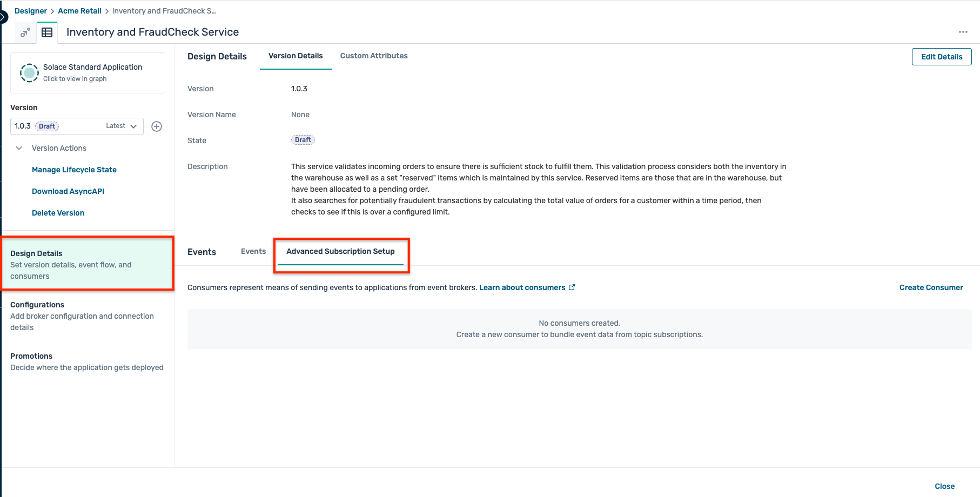Open the graph view icon
This screenshot has height=497, width=980.
(x=25, y=32)
